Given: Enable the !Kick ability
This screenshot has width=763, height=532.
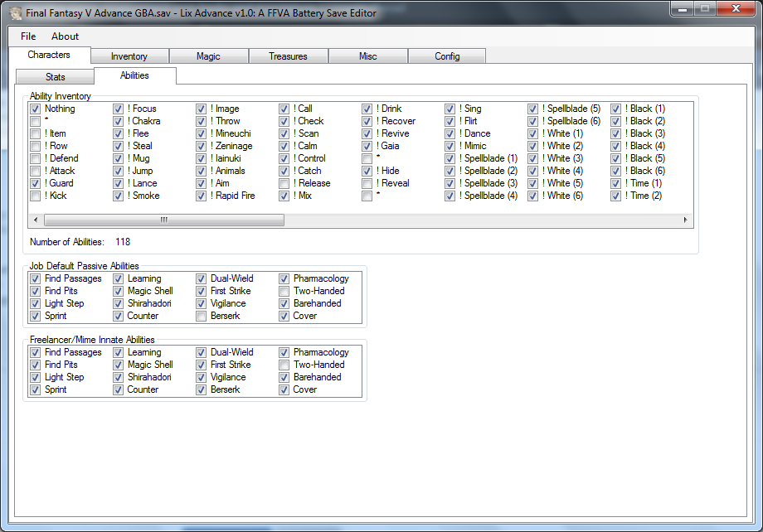Looking at the screenshot, I should 36,196.
